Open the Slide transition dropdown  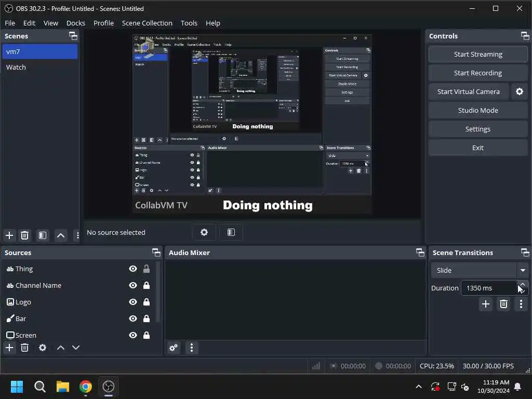(480, 270)
